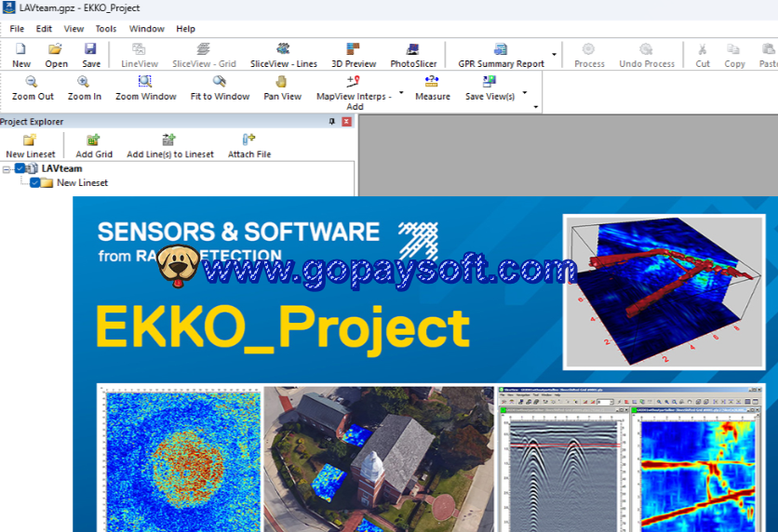Open the View menu
This screenshot has width=778, height=532.
[74, 29]
